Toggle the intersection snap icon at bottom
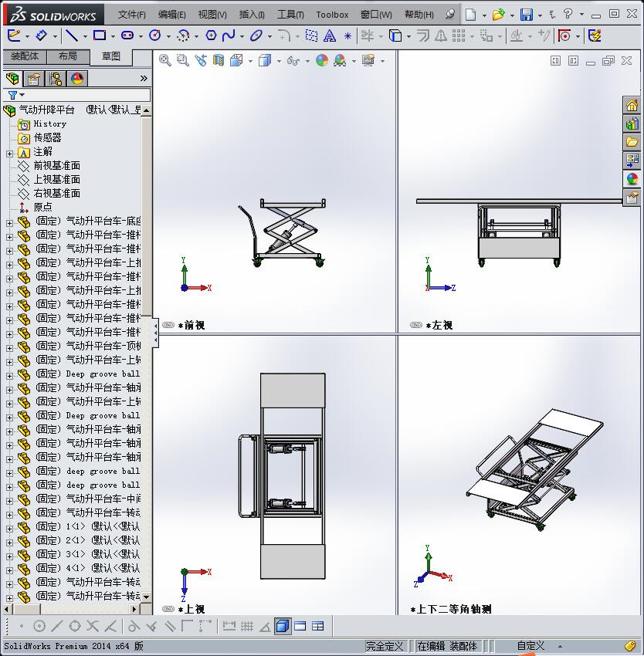 coord(93,626)
